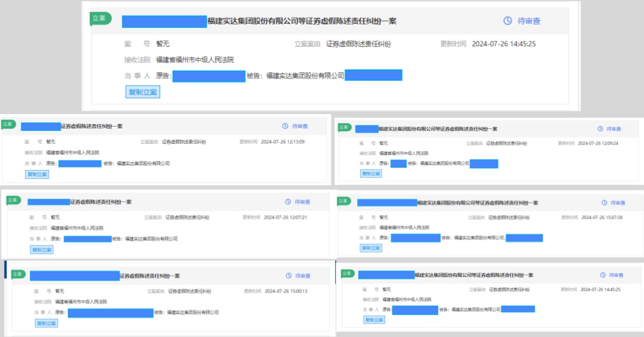Viewport: 644px width, 337px height.
Task: Click case number 暂无 on the largest case card
Action: pos(162,43)
